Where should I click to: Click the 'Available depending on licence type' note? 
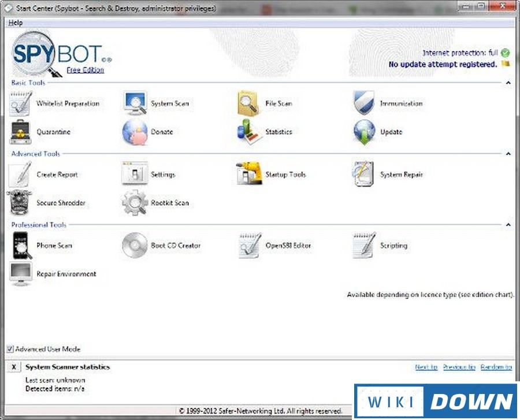(430, 295)
